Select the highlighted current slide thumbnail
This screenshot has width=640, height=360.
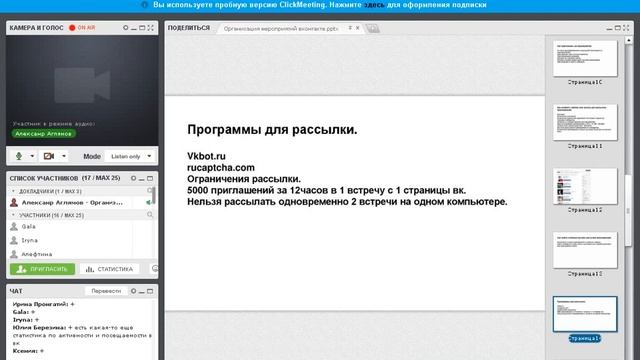[585, 314]
